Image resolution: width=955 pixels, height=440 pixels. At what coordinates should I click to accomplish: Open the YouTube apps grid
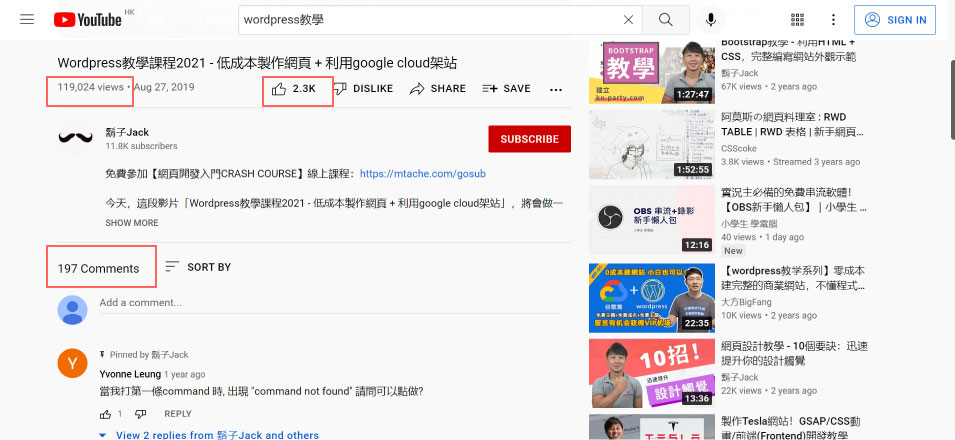pos(797,20)
